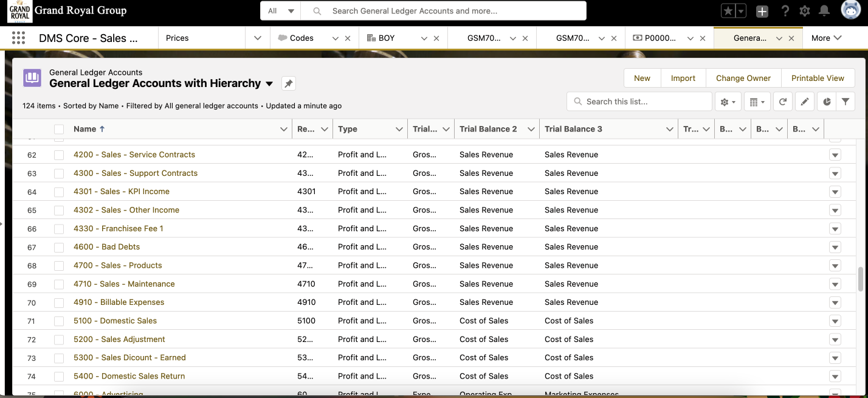Click the global actions plus icon
This screenshot has height=398, width=868.
pos(762,11)
